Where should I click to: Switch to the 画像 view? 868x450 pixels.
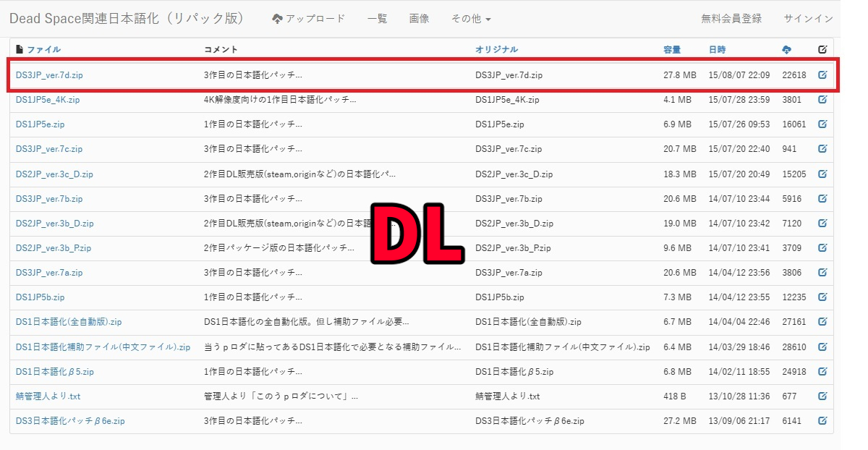pos(419,18)
